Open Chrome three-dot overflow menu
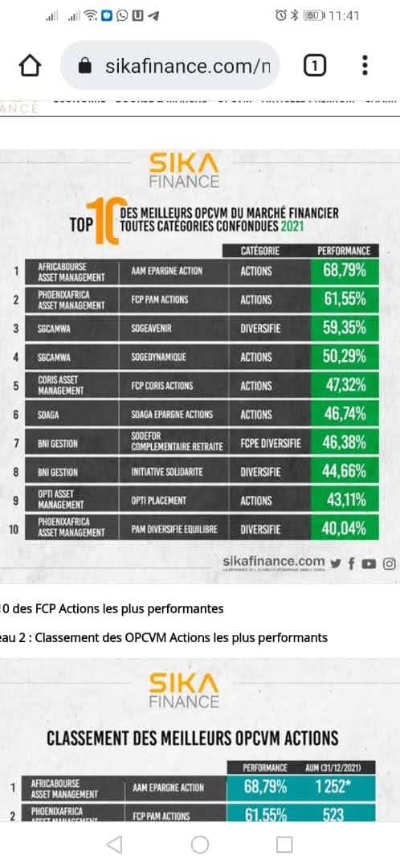 tap(365, 65)
